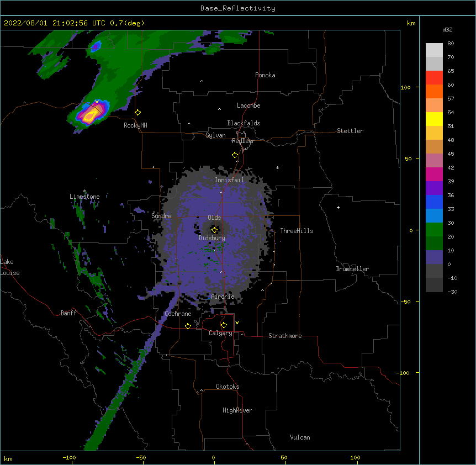Click the Drumheller city label

coord(352,269)
